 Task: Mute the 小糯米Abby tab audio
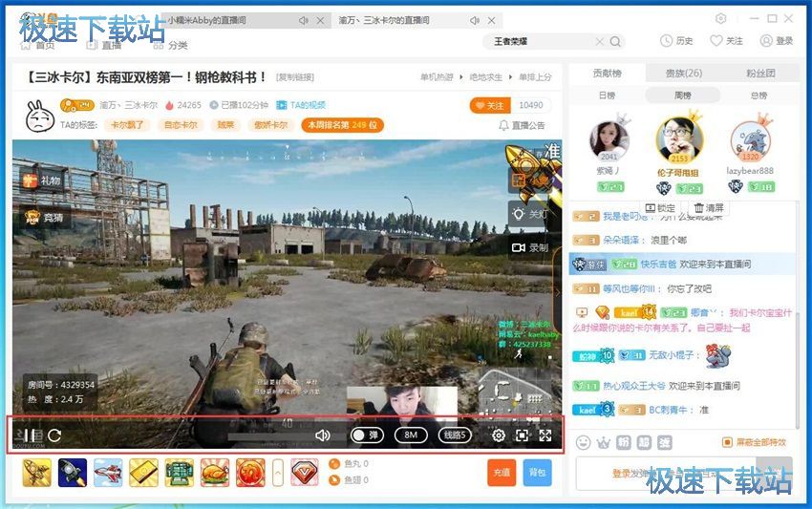(x=304, y=21)
